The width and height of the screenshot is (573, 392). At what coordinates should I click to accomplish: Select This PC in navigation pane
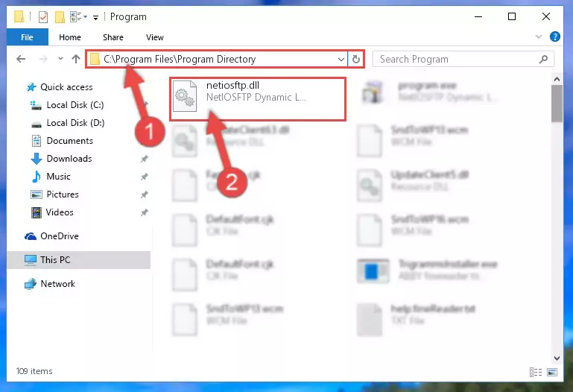click(78, 260)
